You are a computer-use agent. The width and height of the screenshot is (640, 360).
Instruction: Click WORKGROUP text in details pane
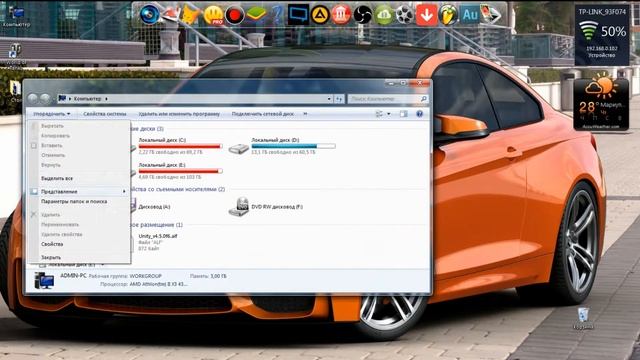145,276
